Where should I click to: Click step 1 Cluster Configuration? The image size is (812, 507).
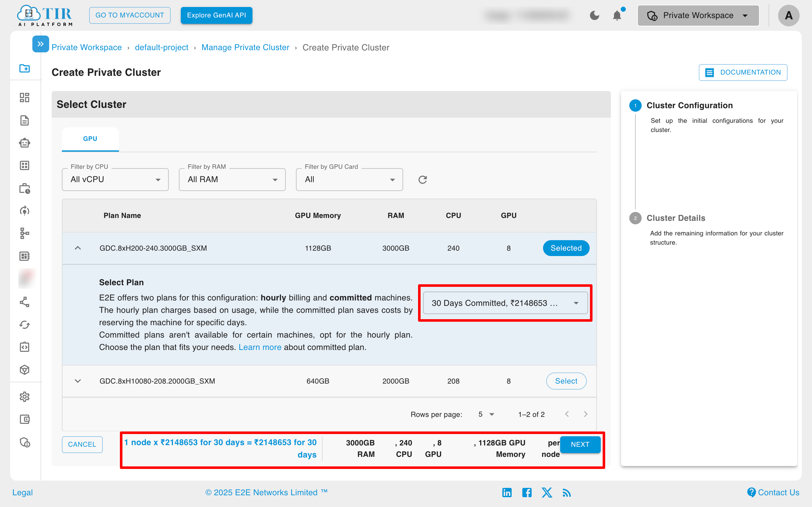[689, 105]
